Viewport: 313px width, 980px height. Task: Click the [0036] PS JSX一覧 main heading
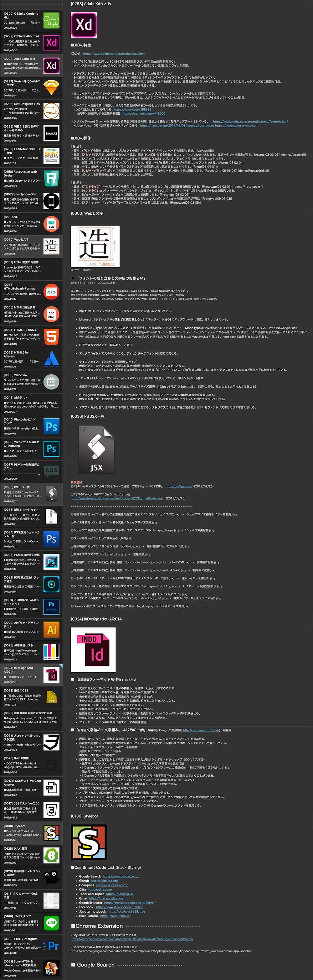point(87,417)
